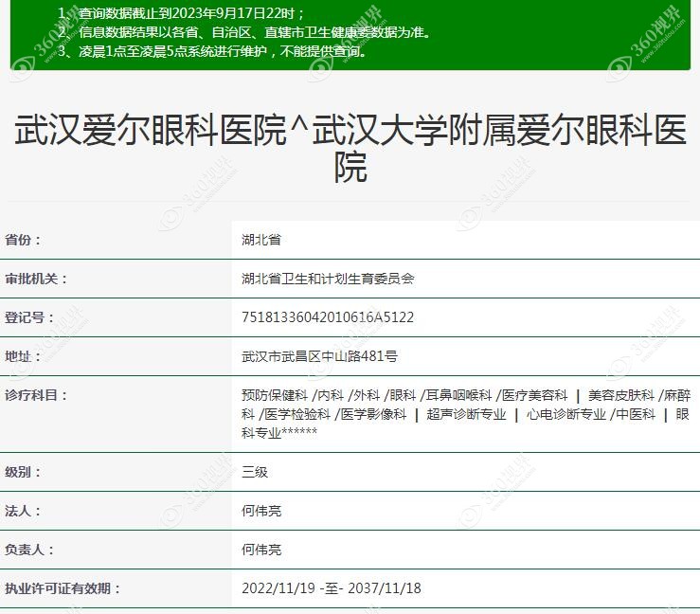
Task: Click the 执业许可证有效期 label
Action: (x=63, y=588)
